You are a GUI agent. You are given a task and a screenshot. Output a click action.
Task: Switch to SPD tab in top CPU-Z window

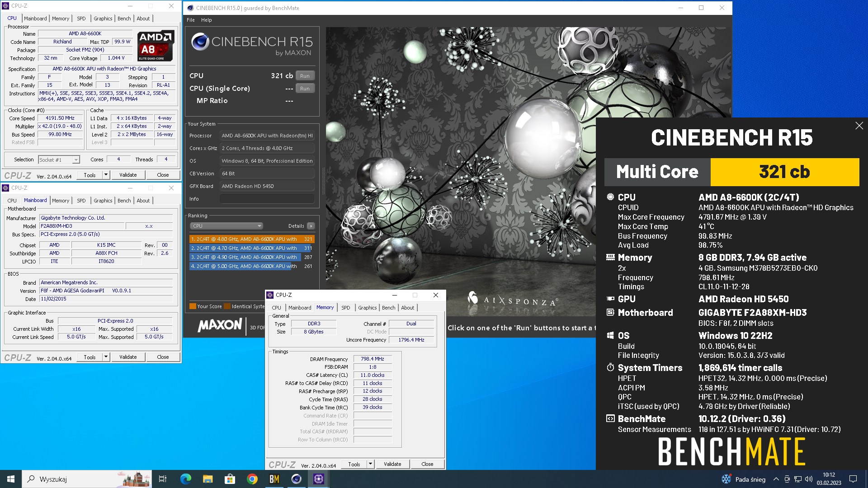point(81,19)
